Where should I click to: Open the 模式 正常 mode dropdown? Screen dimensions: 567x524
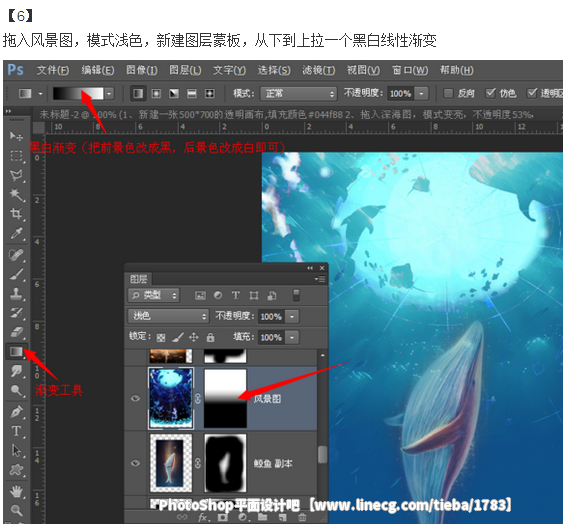coord(299,94)
